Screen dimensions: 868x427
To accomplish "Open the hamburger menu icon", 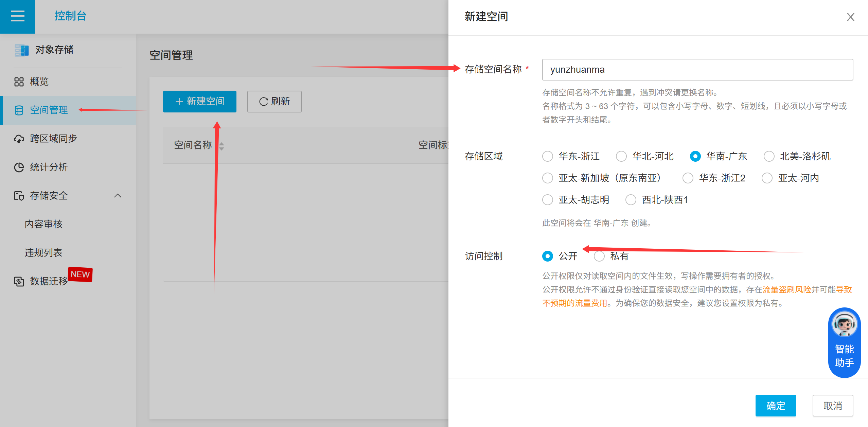I will tap(18, 16).
